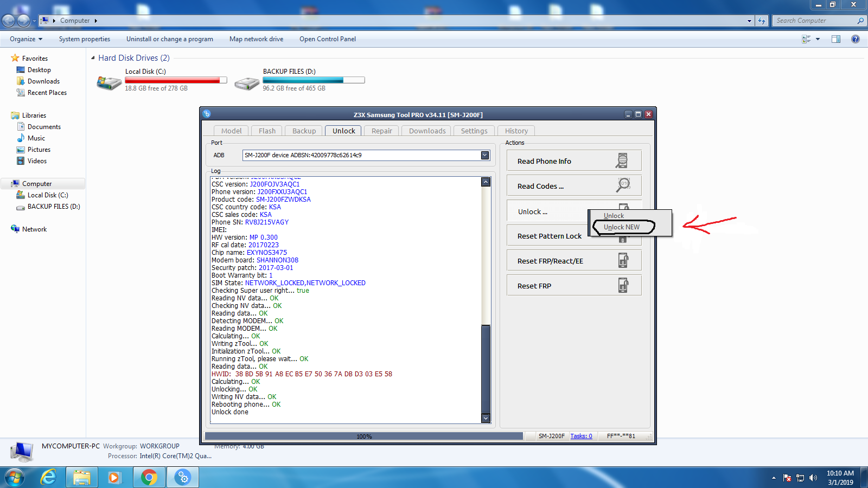Click Map network drive
The image size is (868, 488).
pyautogui.click(x=256, y=39)
